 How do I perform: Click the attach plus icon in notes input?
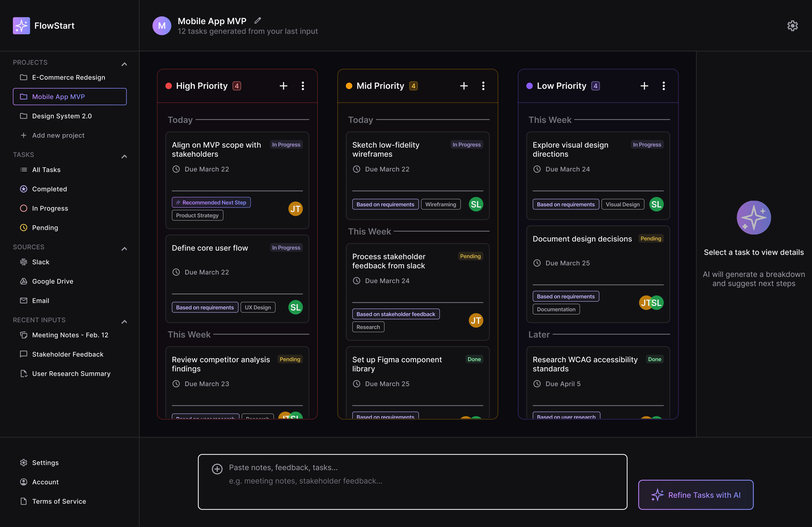217,469
